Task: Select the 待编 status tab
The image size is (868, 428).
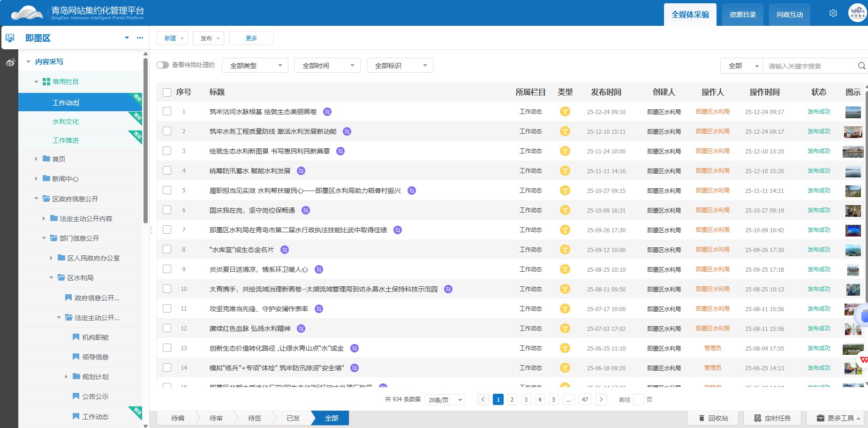Action: point(177,418)
